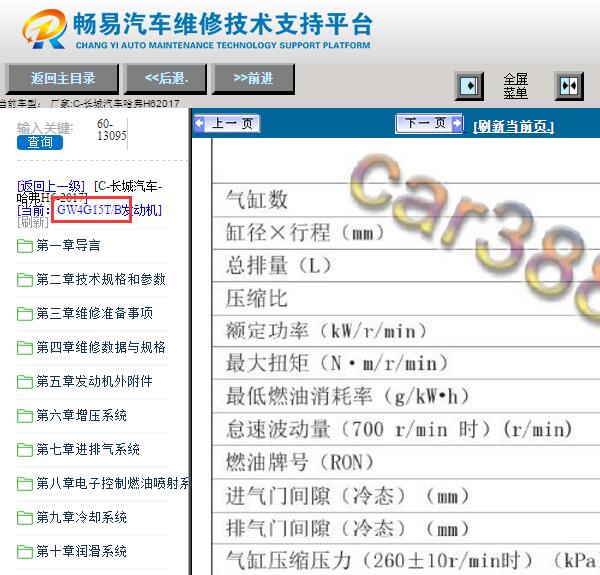Select 第九章冷却系统 chapter
600x575 pixels.
tap(82, 517)
